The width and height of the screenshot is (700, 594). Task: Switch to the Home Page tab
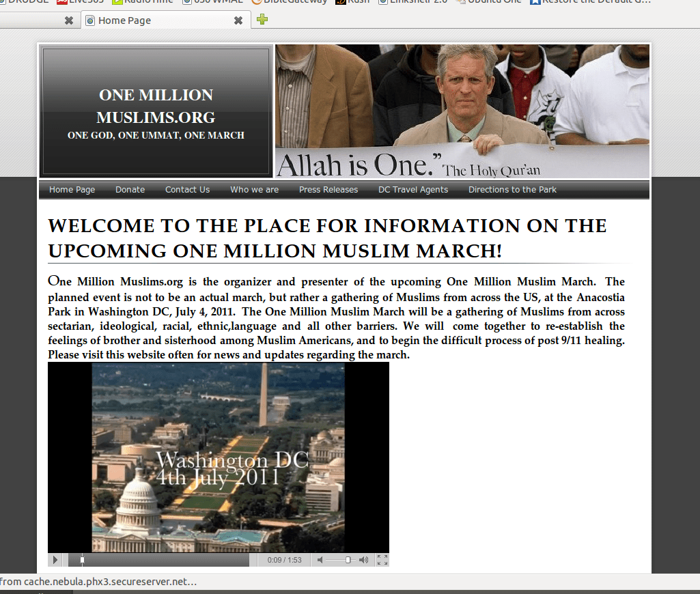point(165,20)
